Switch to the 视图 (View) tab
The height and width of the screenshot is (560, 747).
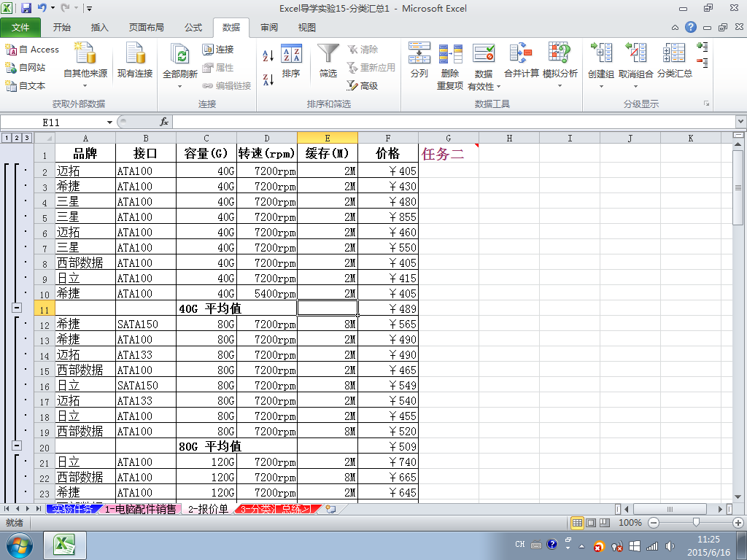pyautogui.click(x=307, y=28)
